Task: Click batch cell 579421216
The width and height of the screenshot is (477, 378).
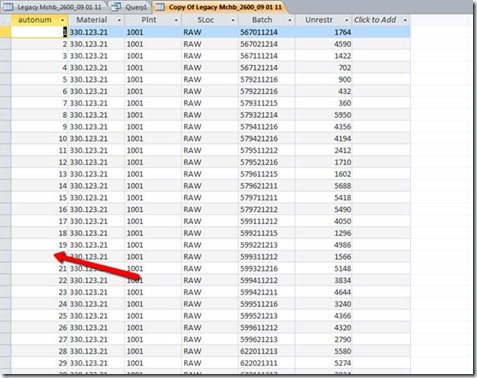Action: click(x=267, y=139)
